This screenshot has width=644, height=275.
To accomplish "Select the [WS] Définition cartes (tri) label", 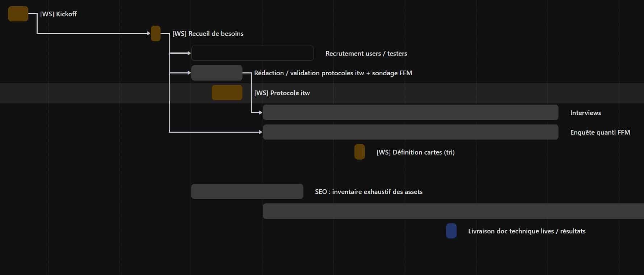I will (415, 152).
